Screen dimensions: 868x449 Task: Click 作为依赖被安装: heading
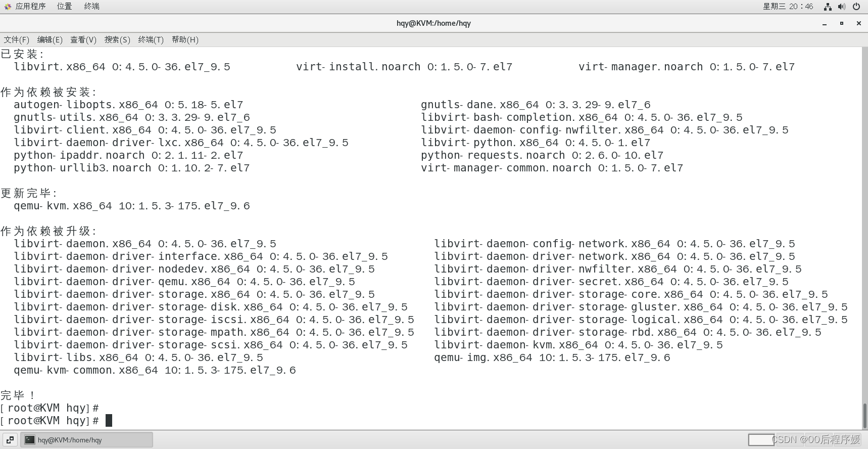(x=49, y=92)
